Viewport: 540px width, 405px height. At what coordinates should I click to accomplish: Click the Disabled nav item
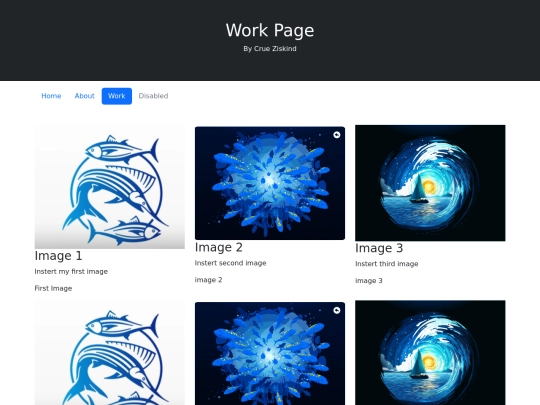(x=153, y=96)
